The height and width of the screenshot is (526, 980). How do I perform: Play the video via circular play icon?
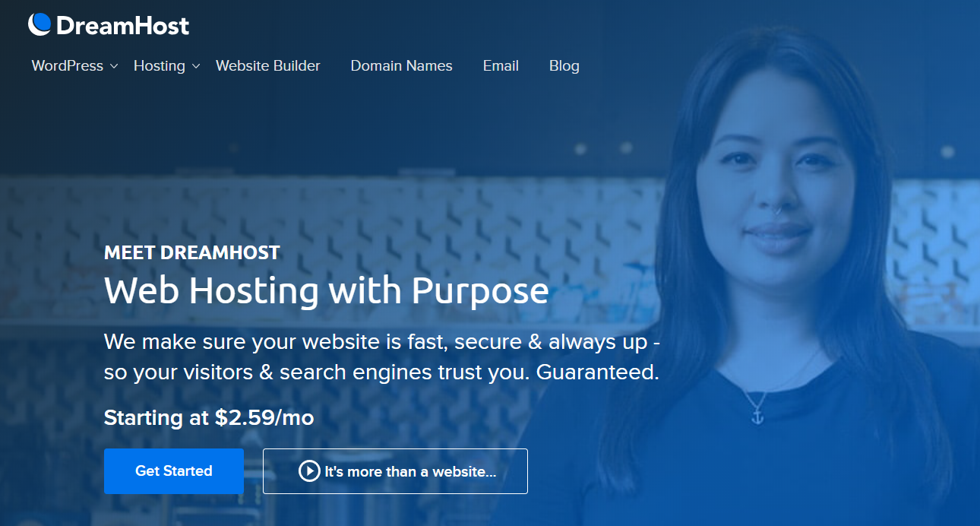click(x=309, y=471)
